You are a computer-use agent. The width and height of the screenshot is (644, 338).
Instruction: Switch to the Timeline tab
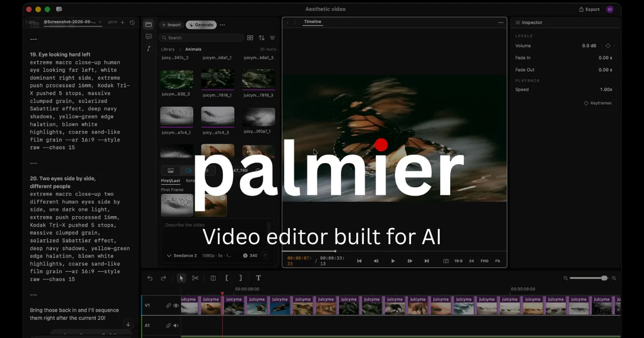pos(312,22)
